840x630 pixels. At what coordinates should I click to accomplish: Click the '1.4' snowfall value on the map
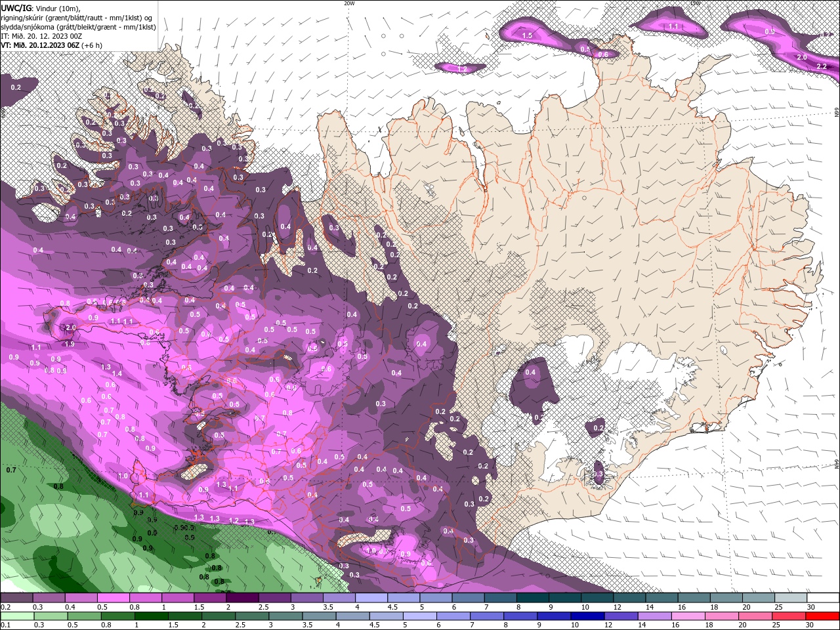(117, 374)
